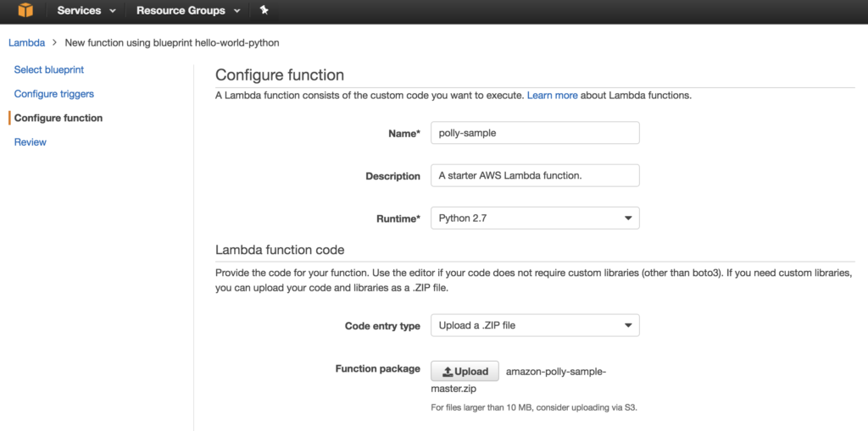Focus the Description input field
The height and width of the screenshot is (431, 868).
[535, 175]
